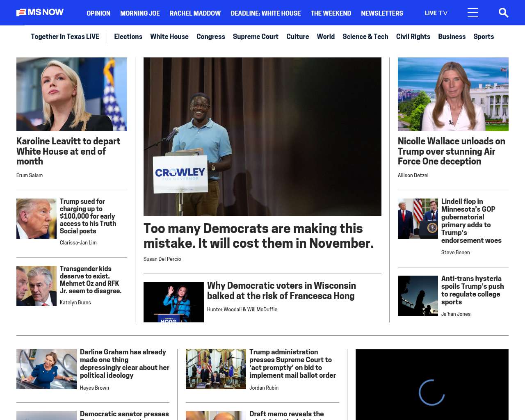The image size is (525, 420).
Task: Open Civil Rights topic
Action: point(413,37)
